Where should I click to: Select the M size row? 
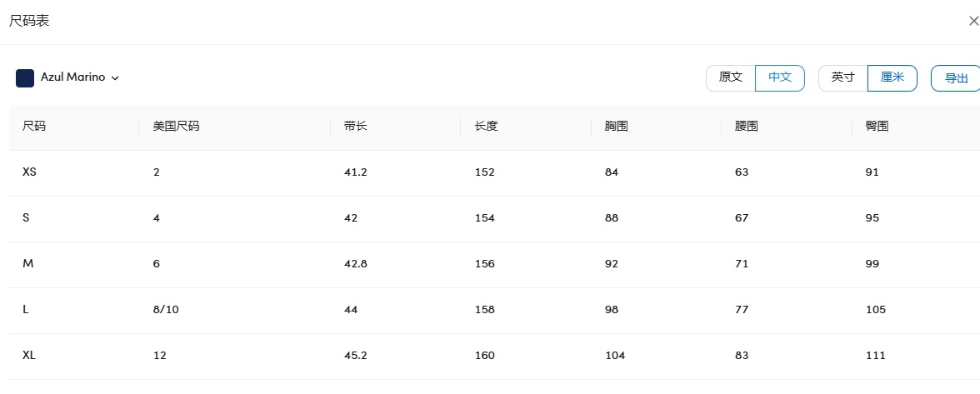point(28,264)
